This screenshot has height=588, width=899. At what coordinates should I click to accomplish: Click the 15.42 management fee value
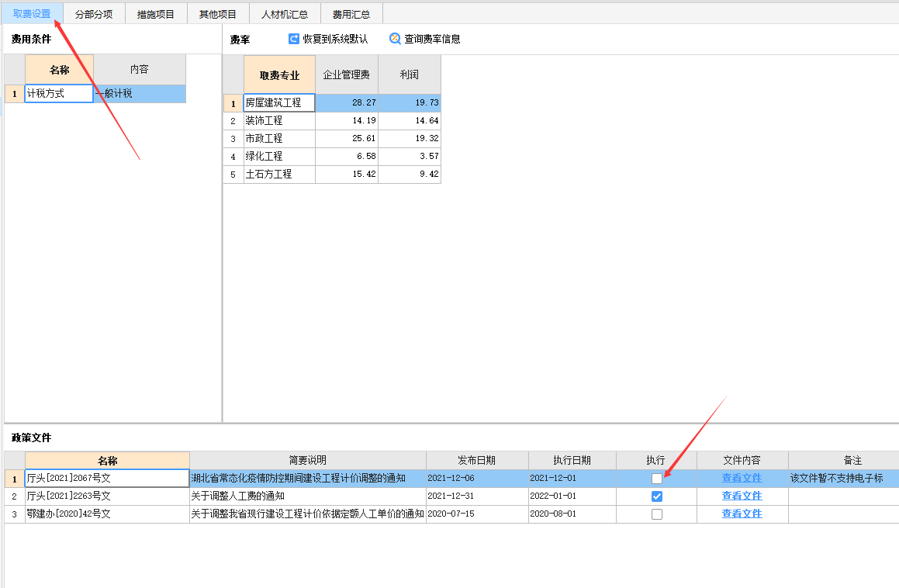(x=347, y=174)
